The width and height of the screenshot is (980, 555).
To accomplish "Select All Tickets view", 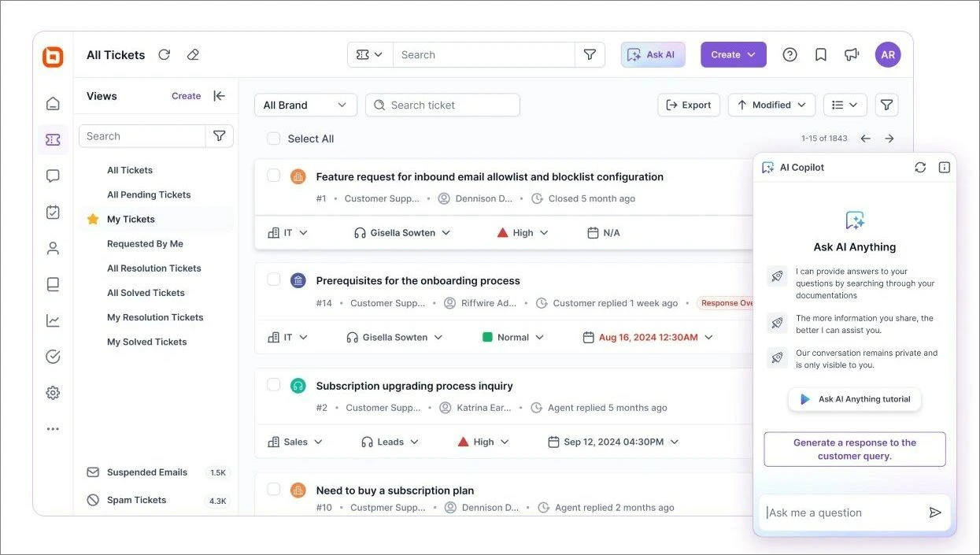I will point(130,170).
